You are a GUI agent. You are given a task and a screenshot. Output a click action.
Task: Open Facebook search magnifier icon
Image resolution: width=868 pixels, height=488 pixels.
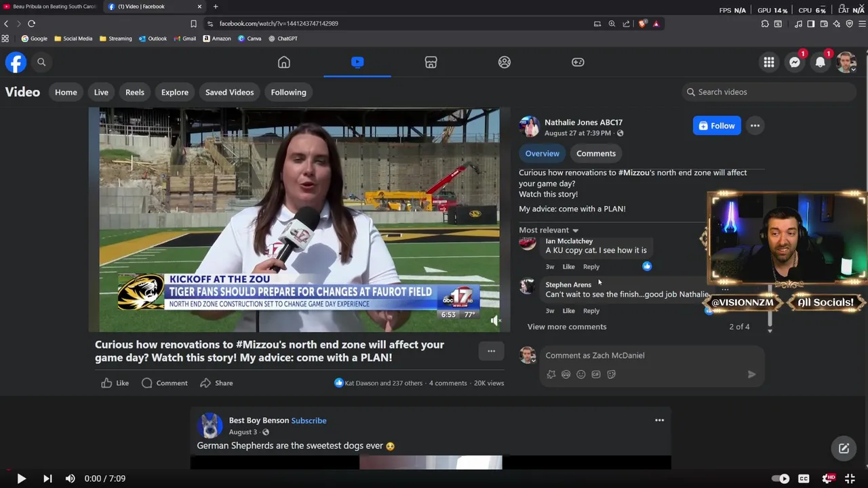click(x=41, y=62)
